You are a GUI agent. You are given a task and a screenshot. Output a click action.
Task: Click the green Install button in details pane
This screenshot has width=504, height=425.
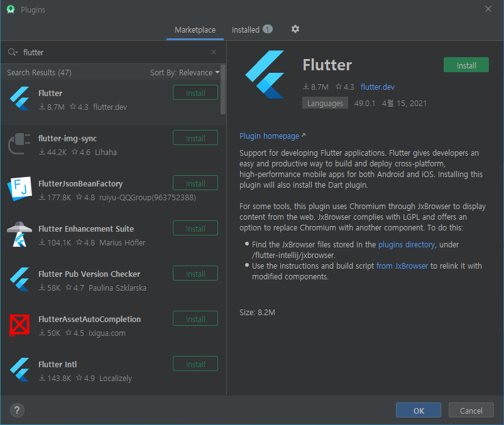coord(466,65)
